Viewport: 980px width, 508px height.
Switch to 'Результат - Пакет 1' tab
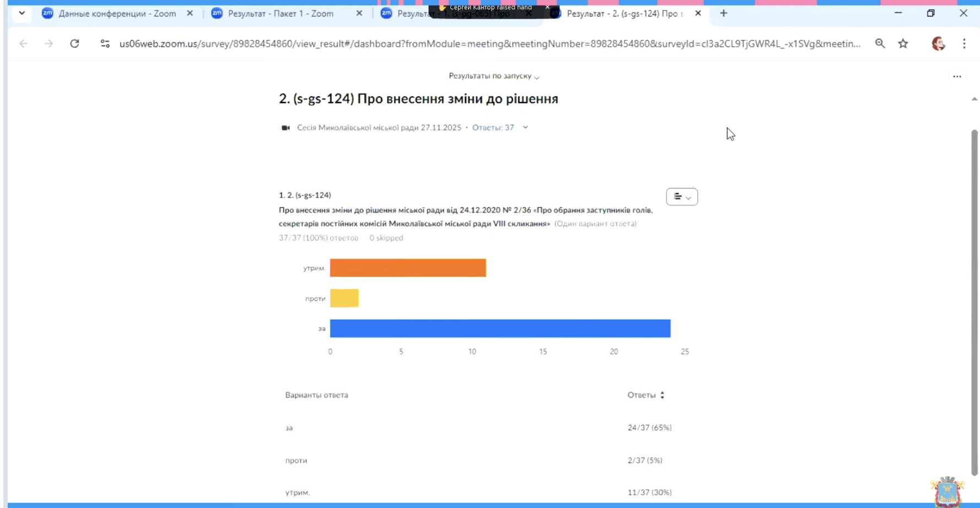pyautogui.click(x=281, y=14)
